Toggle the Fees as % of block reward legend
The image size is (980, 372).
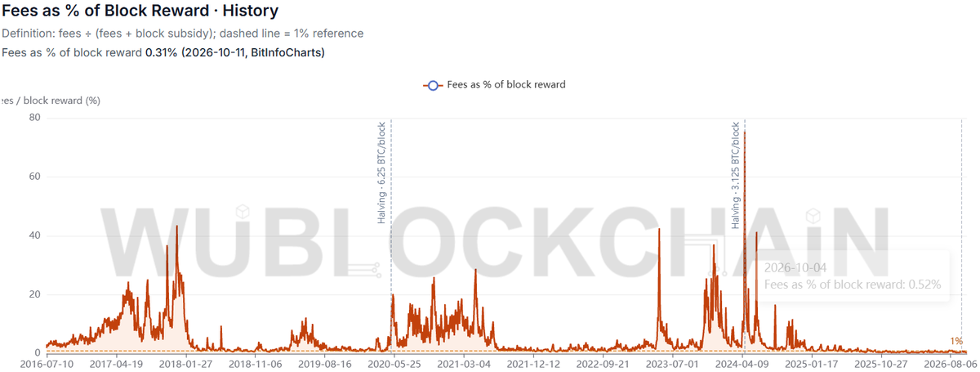click(x=494, y=84)
